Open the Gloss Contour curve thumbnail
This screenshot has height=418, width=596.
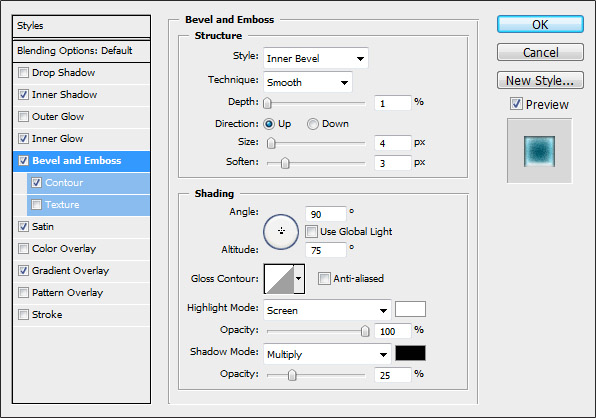(x=279, y=279)
